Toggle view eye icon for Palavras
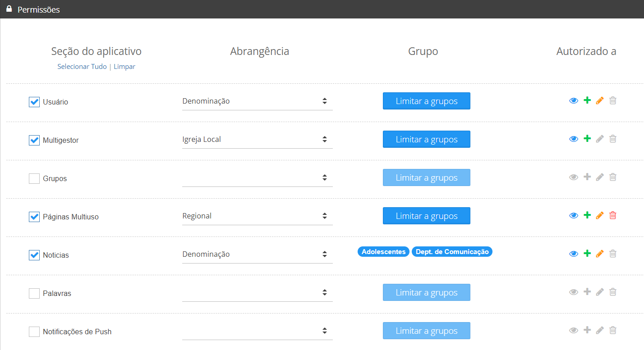 [x=574, y=292]
